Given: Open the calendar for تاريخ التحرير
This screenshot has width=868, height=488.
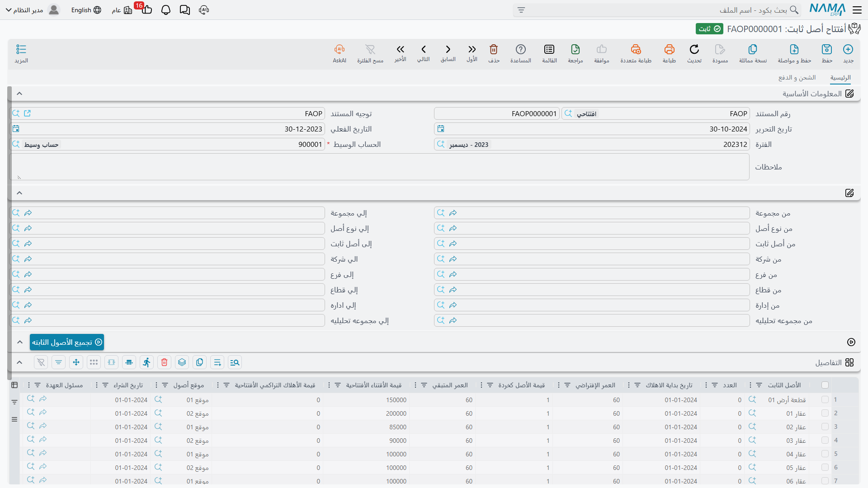Looking at the screenshot, I should coord(441,129).
